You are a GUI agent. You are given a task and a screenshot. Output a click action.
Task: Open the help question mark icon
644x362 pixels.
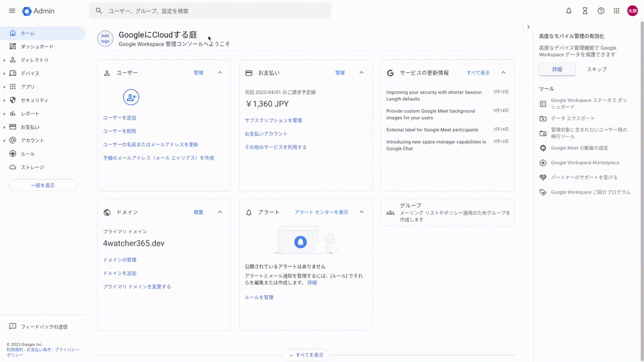click(601, 11)
